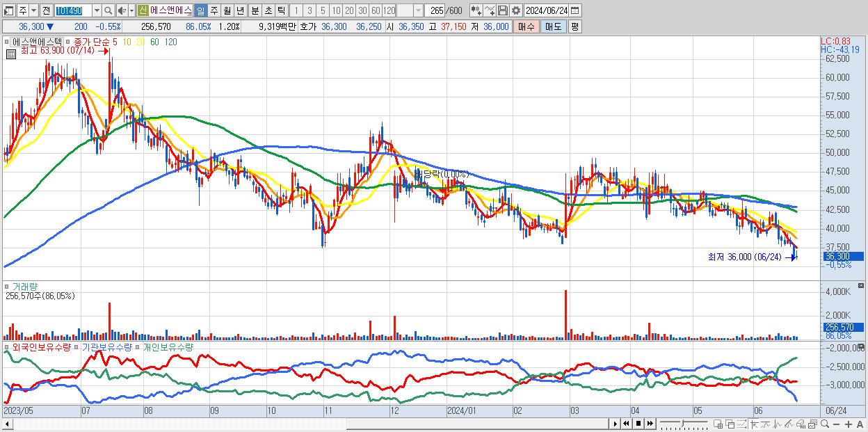Click the minus zoom out icon
This screenshot has height=432, width=868.
click(836, 424)
